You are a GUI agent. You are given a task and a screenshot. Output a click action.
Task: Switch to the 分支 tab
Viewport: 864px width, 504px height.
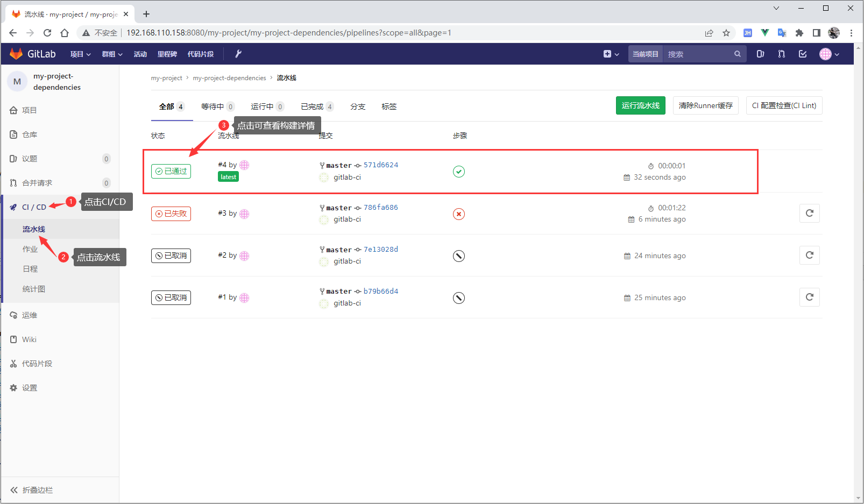(358, 107)
